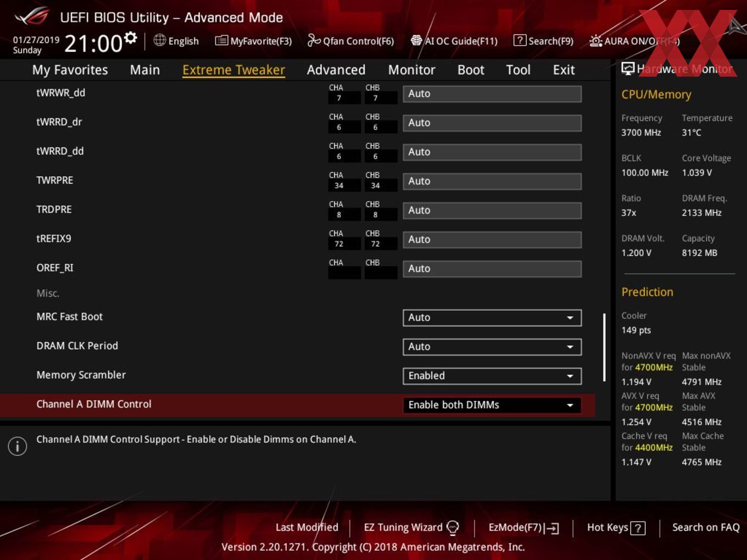Click the date 01/27/2019 Sunday
The image size is (747, 560).
[x=36, y=45]
